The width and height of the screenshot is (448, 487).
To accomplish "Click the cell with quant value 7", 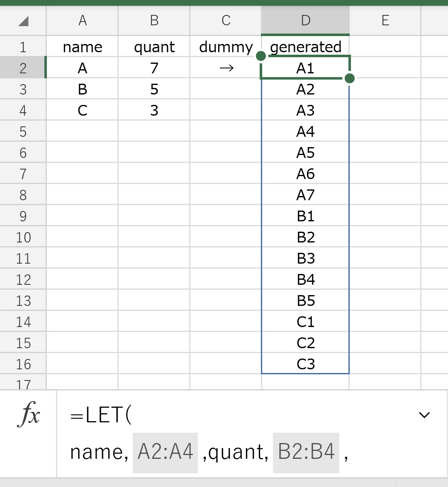I will 154,68.
